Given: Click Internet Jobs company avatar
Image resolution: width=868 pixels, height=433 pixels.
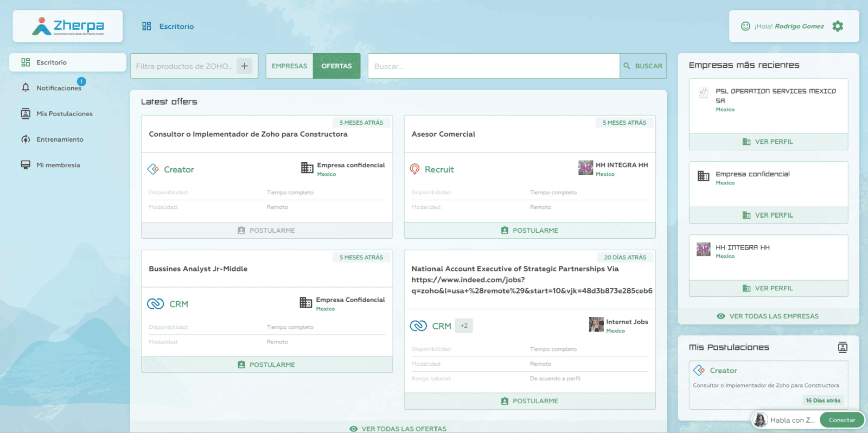Looking at the screenshot, I should (x=596, y=324).
